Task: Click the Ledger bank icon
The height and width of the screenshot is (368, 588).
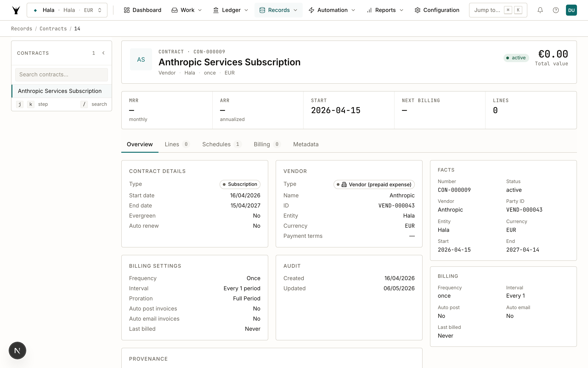Action: (x=216, y=10)
